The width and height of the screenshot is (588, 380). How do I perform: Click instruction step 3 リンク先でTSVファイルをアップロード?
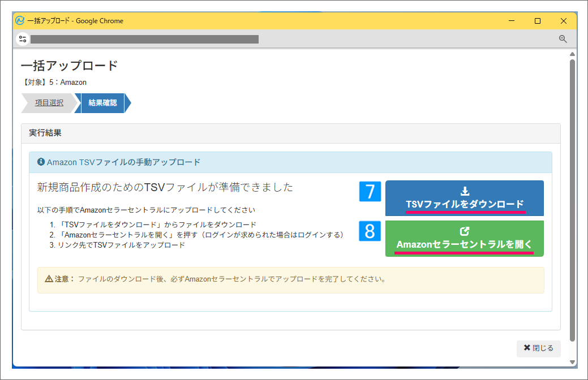pos(117,245)
